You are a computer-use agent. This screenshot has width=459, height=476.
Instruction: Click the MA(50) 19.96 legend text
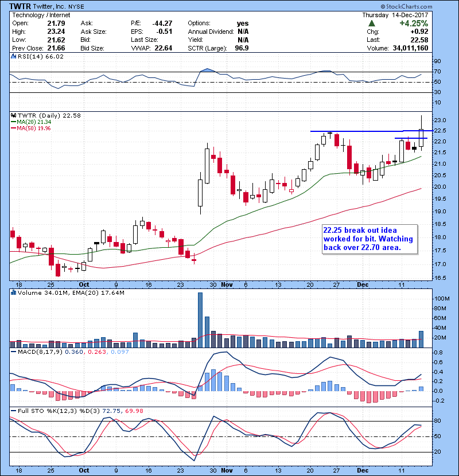tap(34, 128)
